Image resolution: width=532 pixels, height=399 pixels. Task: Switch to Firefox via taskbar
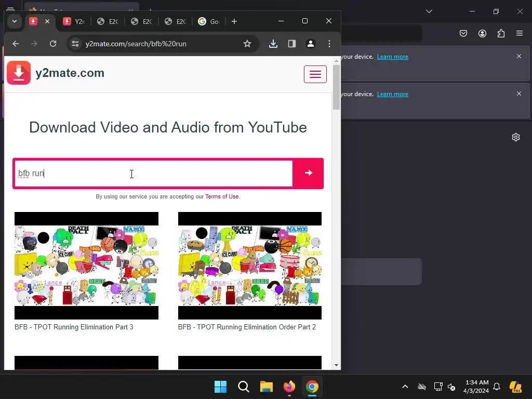(289, 387)
